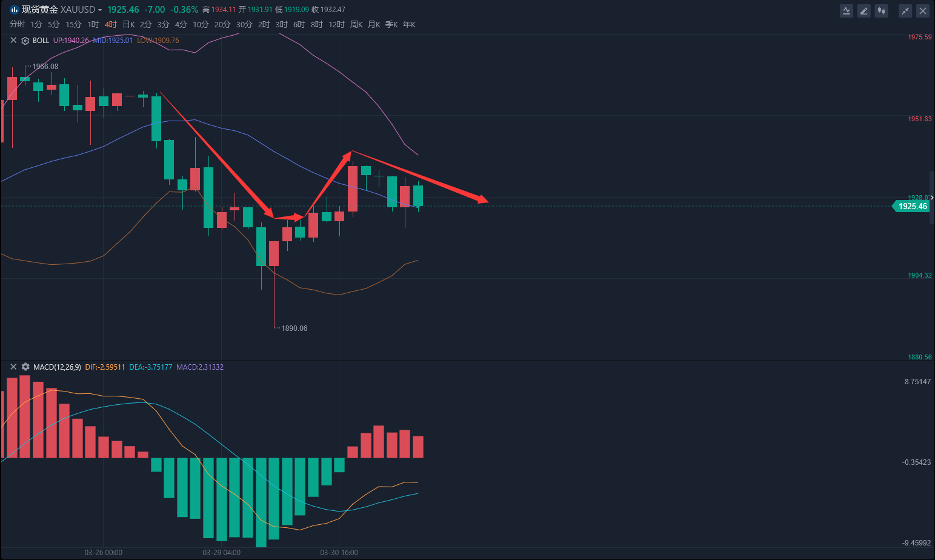Remove the BOLL indicator
This screenshot has width=935, height=560.
click(13, 41)
